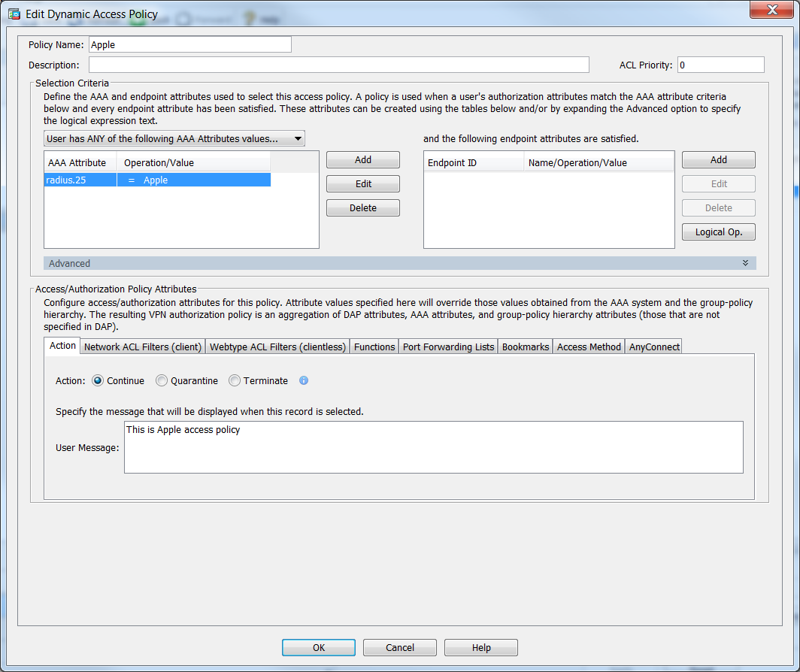800x672 pixels.
Task: Select the Continue action radio button
Action: point(98,381)
